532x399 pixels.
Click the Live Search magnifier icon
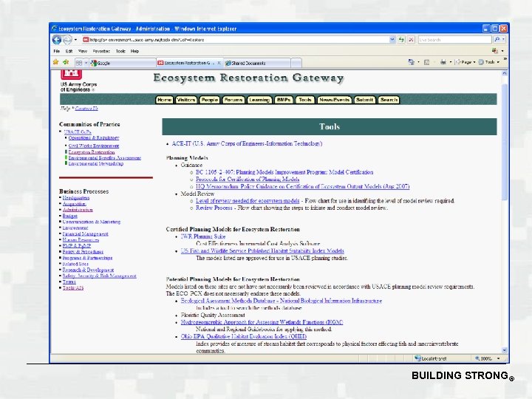497,40
